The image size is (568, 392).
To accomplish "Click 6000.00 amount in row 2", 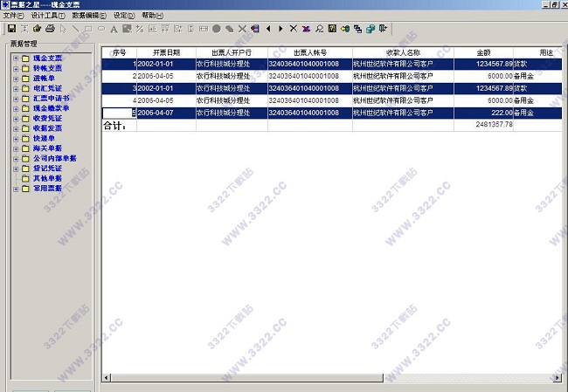I will [x=483, y=76].
